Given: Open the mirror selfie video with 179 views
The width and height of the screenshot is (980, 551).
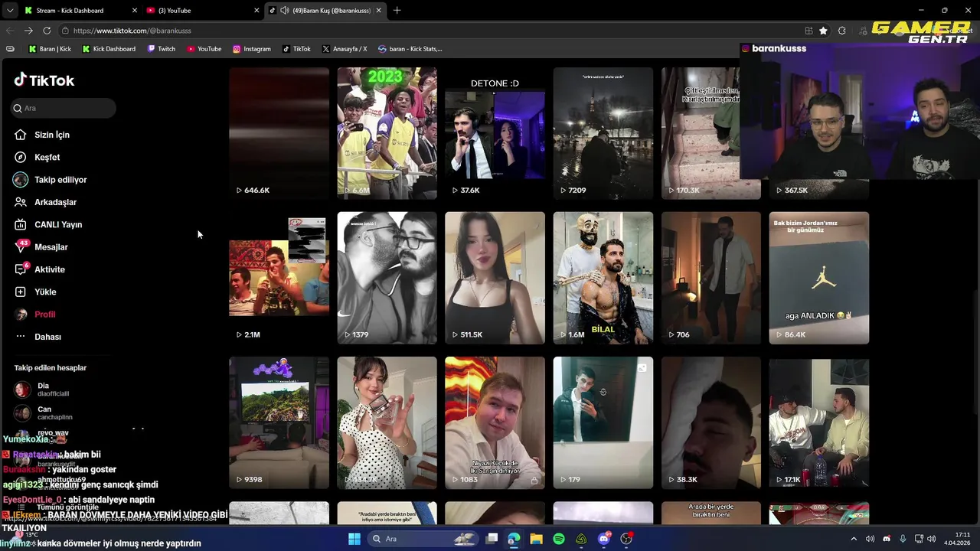Looking at the screenshot, I should [603, 422].
